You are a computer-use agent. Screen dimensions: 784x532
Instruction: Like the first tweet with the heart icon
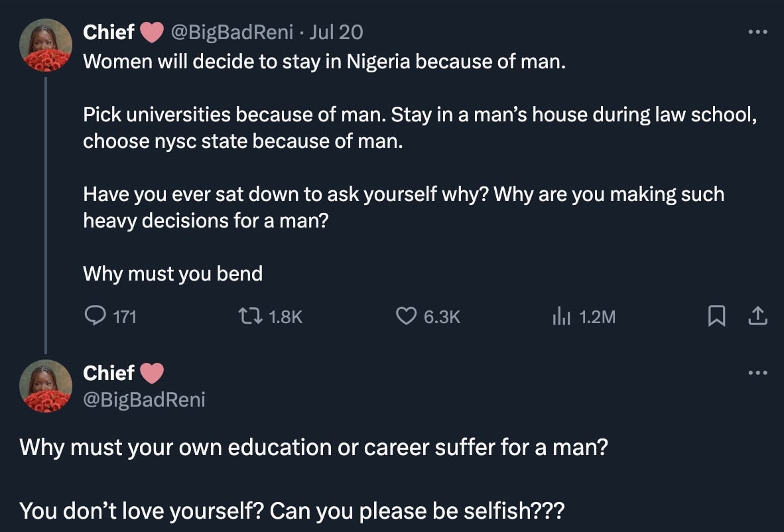pyautogui.click(x=406, y=317)
